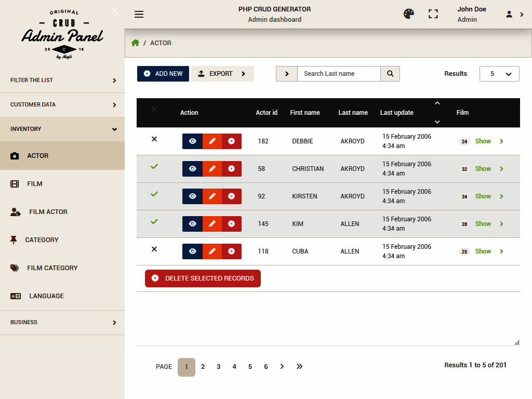Deselect KIM ALLEN's row
The width and height of the screenshot is (532, 399).
click(x=154, y=221)
